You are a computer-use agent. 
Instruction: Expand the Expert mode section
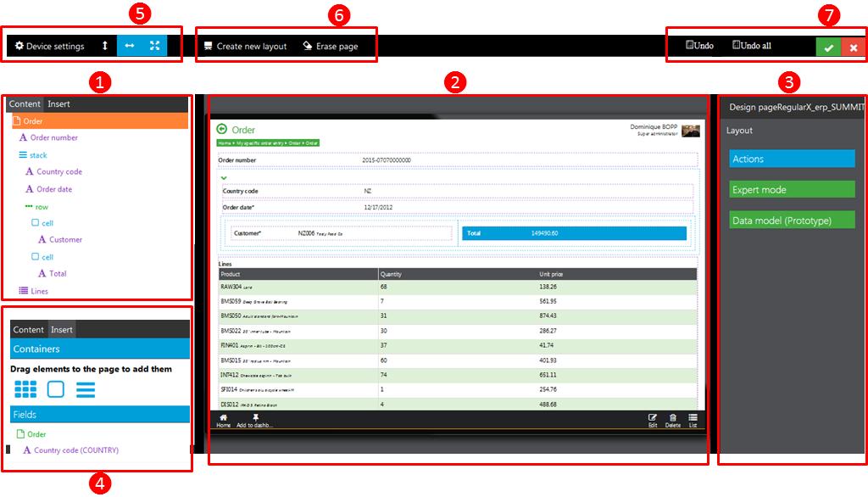click(792, 190)
